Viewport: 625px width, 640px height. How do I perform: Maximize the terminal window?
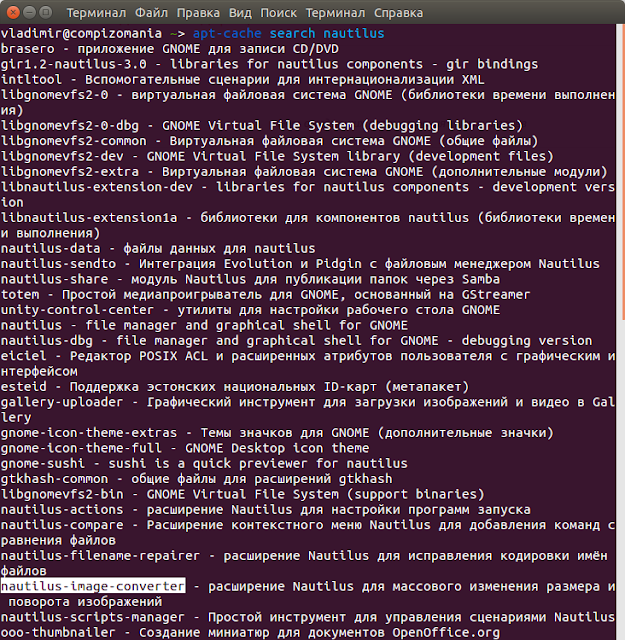tap(46, 13)
